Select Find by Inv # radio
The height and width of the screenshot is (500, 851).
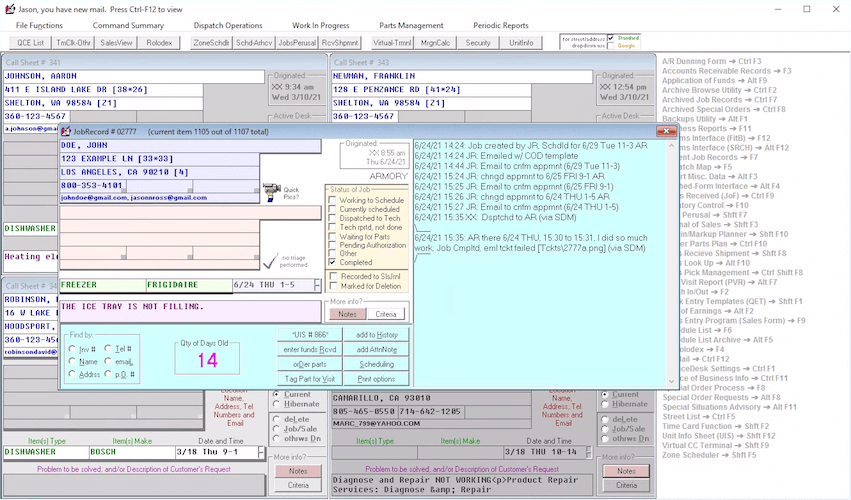click(72, 349)
